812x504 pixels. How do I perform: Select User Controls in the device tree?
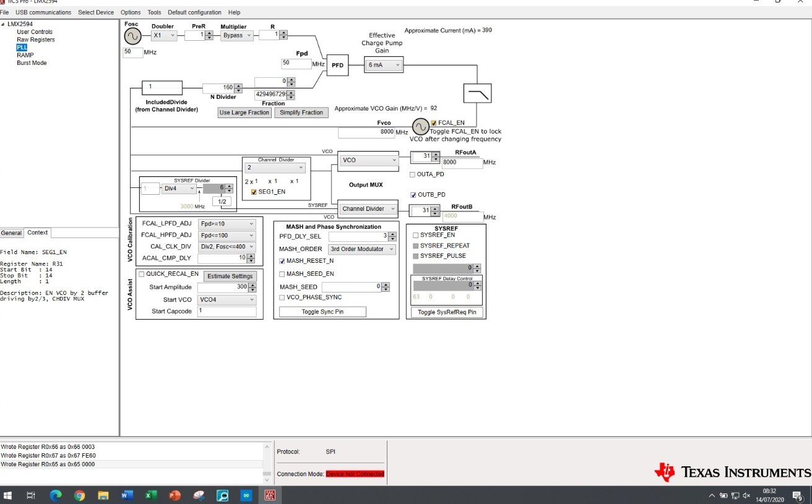tap(35, 32)
